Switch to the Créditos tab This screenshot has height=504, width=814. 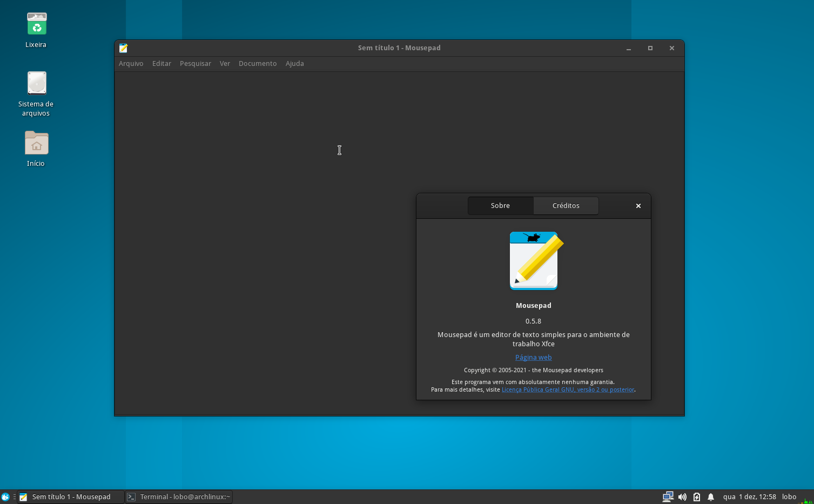[x=566, y=205]
